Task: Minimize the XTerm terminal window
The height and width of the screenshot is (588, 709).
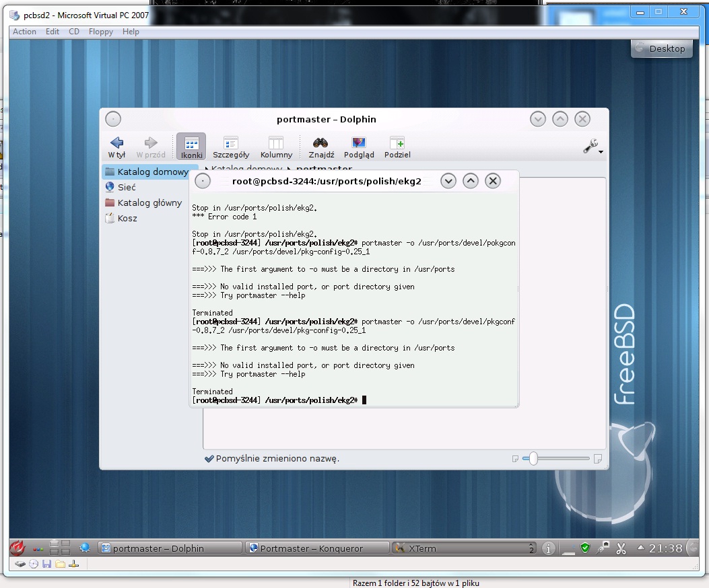Action: 448,181
